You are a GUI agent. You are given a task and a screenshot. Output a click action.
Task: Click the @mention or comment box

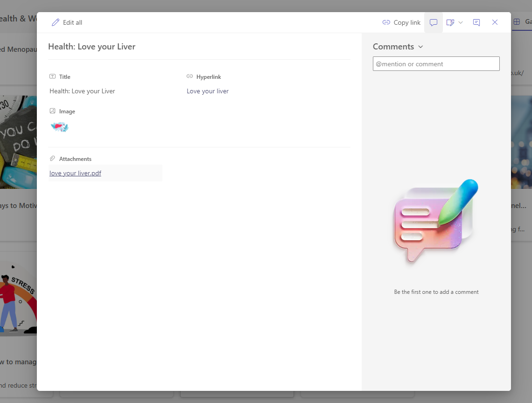(x=436, y=64)
